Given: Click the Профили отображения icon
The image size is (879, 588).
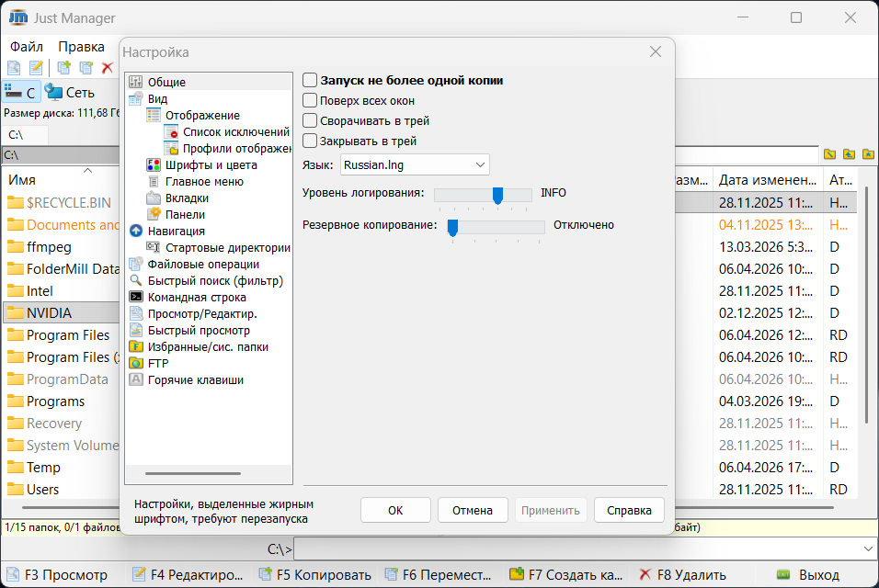Looking at the screenshot, I should tap(170, 149).
